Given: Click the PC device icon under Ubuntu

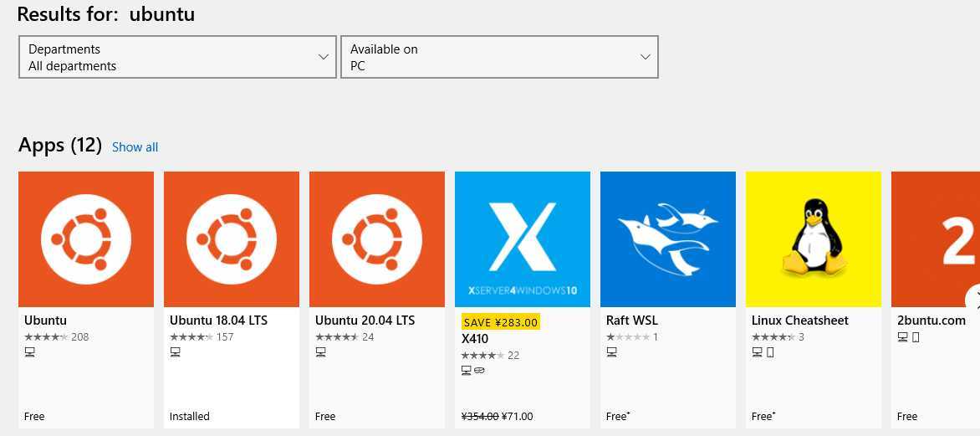Looking at the screenshot, I should (29, 353).
